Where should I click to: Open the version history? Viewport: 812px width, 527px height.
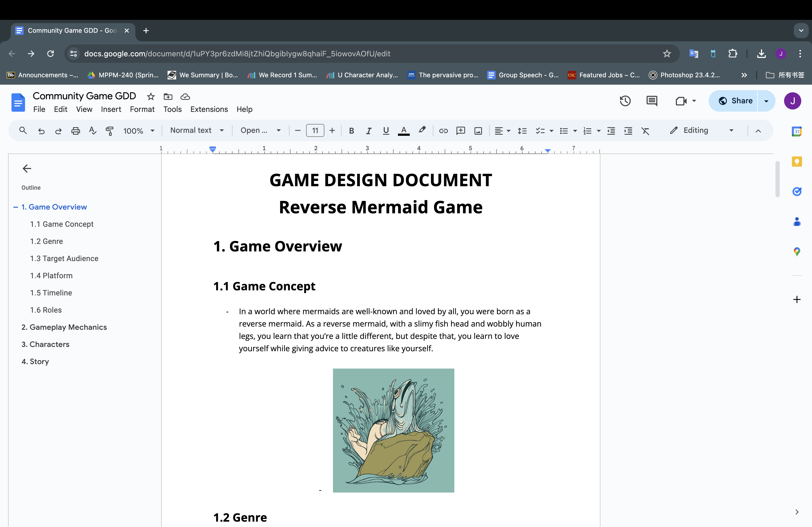625,101
